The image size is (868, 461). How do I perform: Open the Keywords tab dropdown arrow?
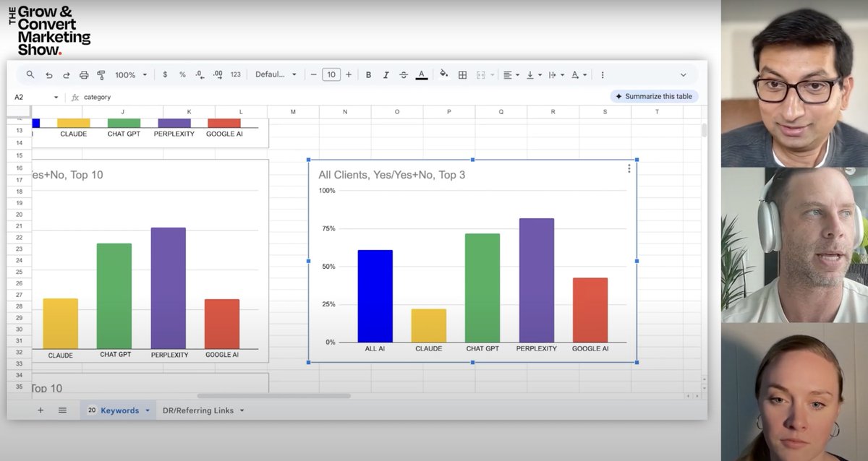point(148,410)
